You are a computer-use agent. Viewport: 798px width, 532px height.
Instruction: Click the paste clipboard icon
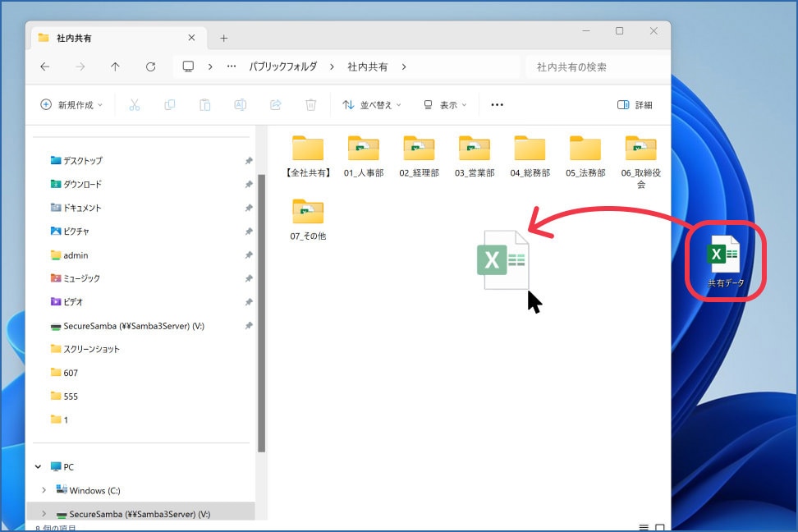[x=205, y=105]
